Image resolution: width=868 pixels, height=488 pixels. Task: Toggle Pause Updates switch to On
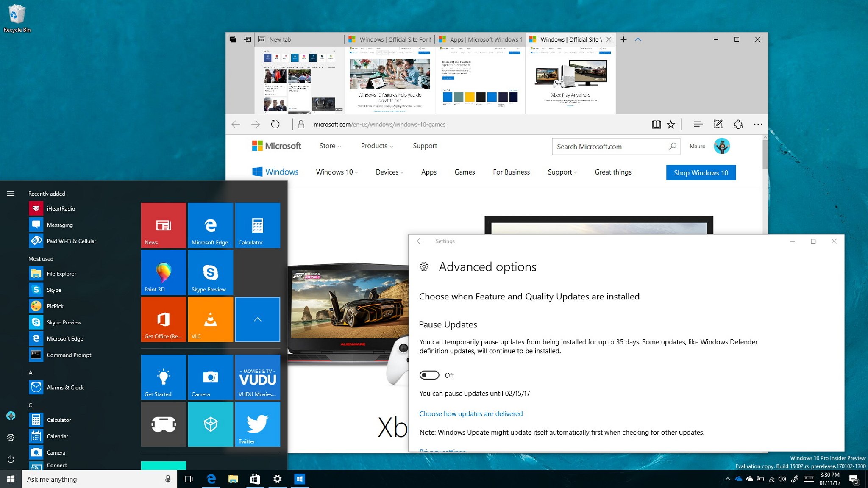point(429,374)
